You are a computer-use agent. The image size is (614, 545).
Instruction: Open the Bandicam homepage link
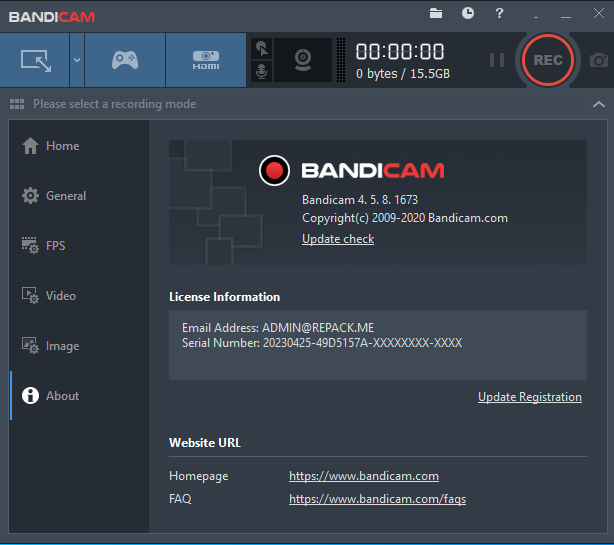pos(364,476)
